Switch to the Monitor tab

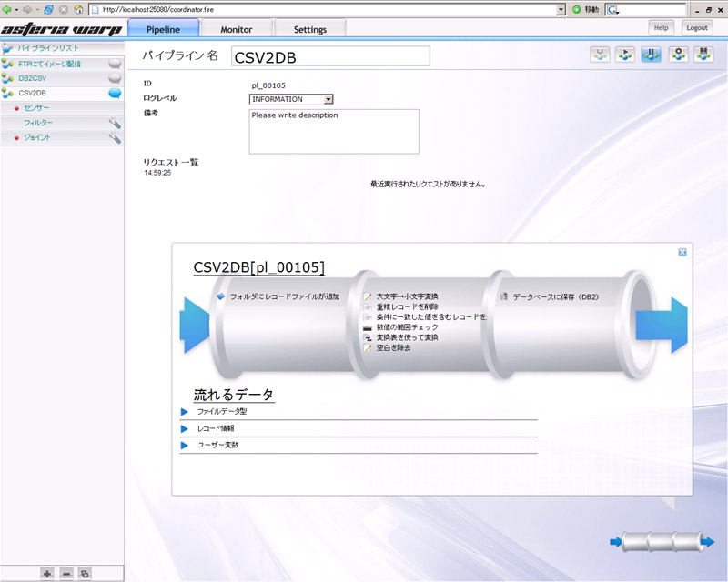[237, 29]
